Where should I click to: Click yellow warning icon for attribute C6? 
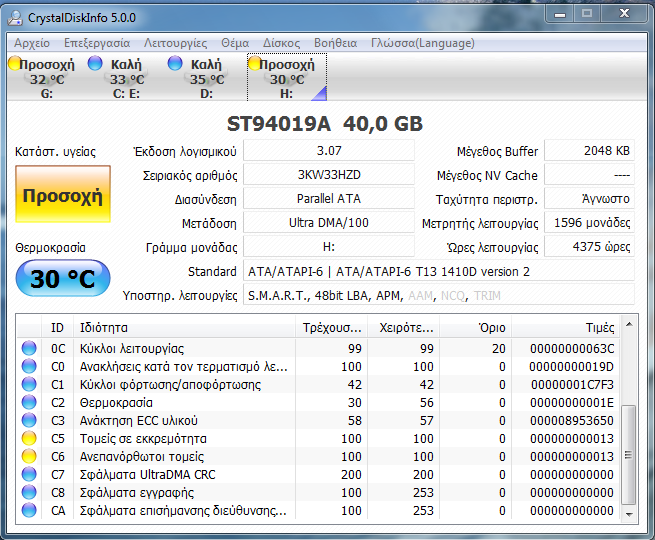click(x=29, y=456)
